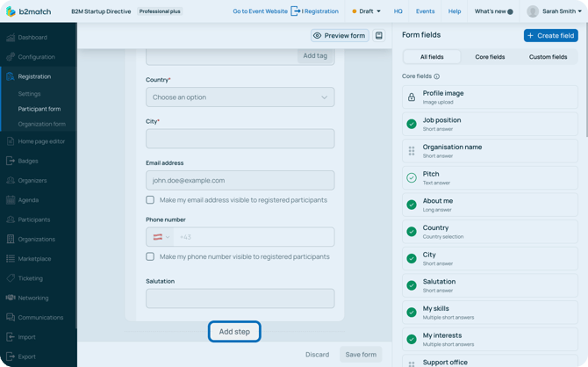Check phone number visibility checkbox
The height and width of the screenshot is (367, 588).
click(150, 257)
